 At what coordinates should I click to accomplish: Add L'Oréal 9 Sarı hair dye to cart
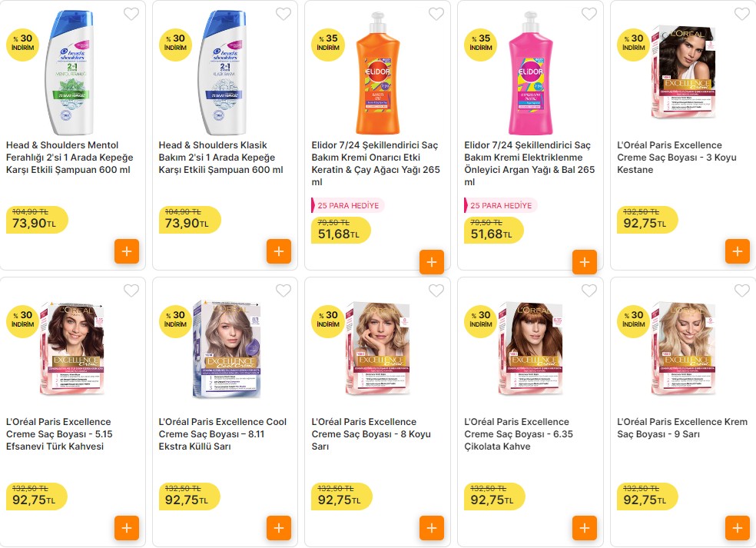coord(737,528)
